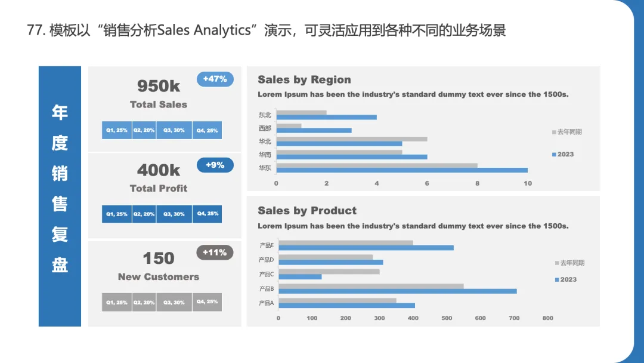Click the gray 去年同期 legend swatch in Sales by Product
644x363 pixels.
(x=557, y=263)
